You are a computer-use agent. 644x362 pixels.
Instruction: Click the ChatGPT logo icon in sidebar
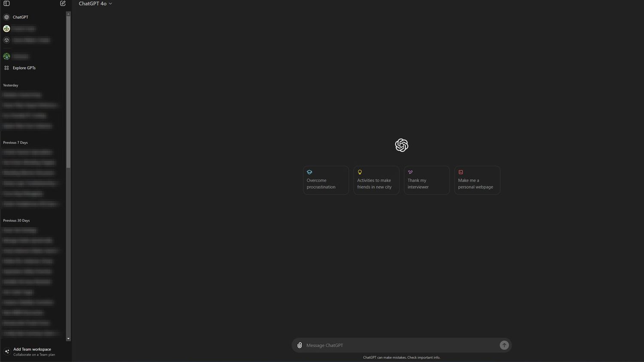tap(6, 17)
